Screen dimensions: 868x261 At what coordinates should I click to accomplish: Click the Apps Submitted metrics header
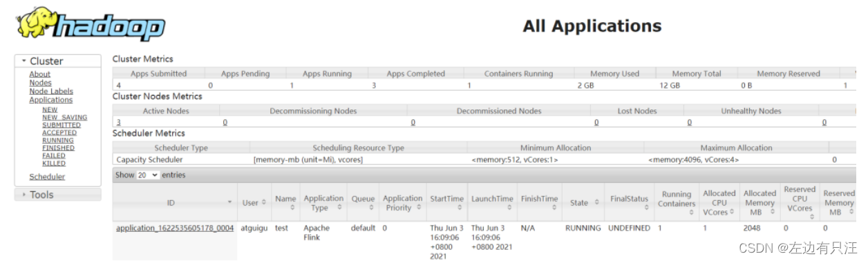159,73
